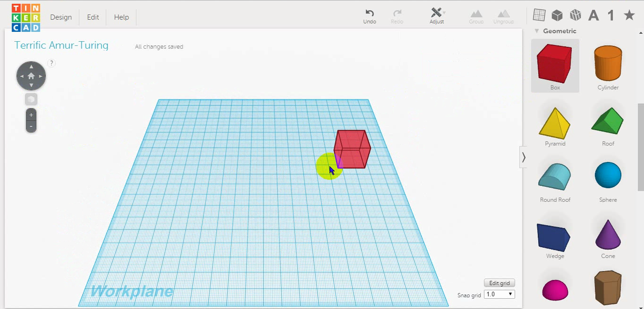Open the Help menu
Viewport: 644px width, 309px height.
point(121,17)
